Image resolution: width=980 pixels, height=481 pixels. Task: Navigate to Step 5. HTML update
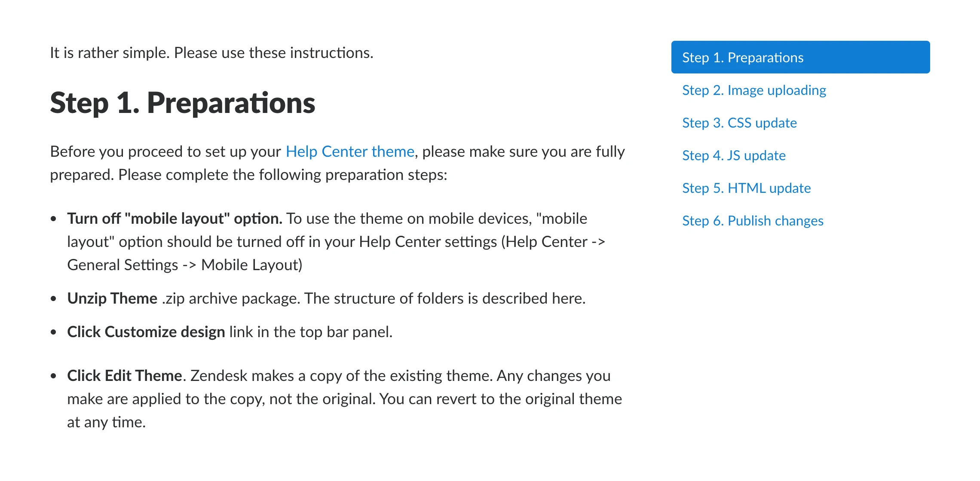click(746, 188)
